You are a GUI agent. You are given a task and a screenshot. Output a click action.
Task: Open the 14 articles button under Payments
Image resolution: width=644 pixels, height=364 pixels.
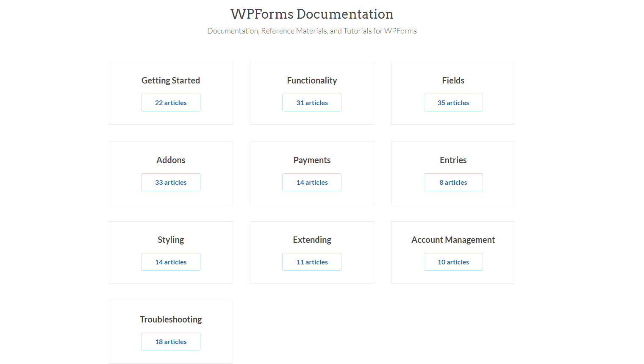click(312, 182)
